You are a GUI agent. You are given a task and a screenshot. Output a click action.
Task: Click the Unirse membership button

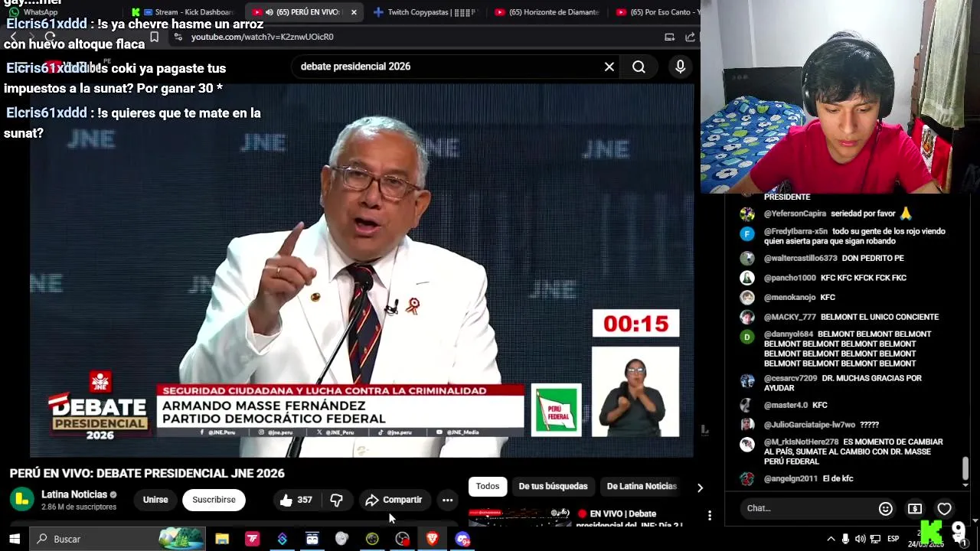click(155, 500)
